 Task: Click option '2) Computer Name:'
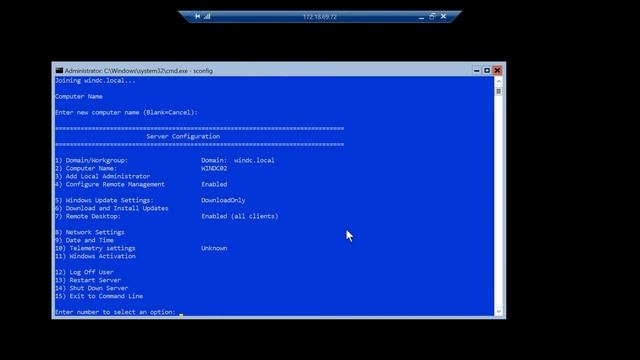[86, 168]
